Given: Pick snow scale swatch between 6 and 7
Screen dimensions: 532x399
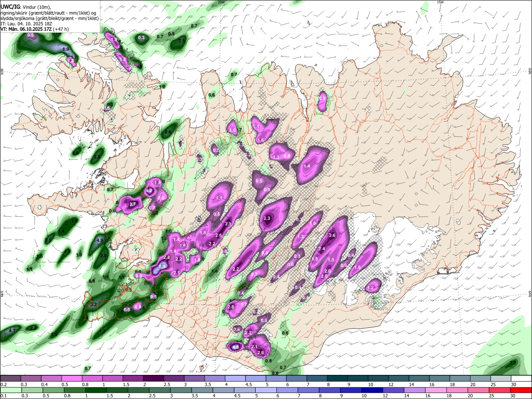Looking at the screenshot, I should click(296, 379).
